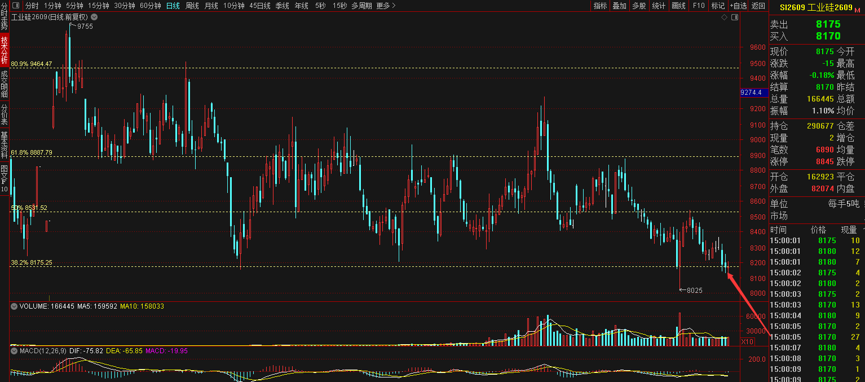This screenshot has width=865, height=382.
Task: Expand the 更多 periods menu
Action: click(x=386, y=6)
